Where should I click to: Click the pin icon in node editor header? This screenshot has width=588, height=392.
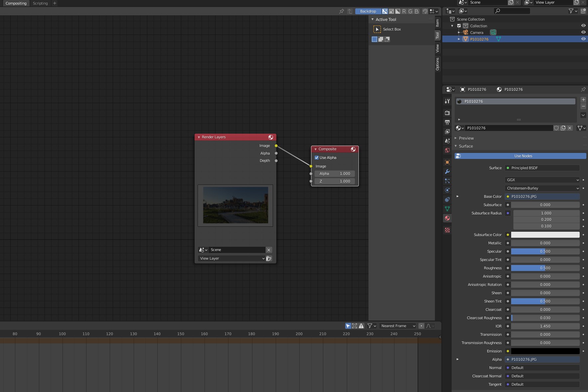(342, 11)
